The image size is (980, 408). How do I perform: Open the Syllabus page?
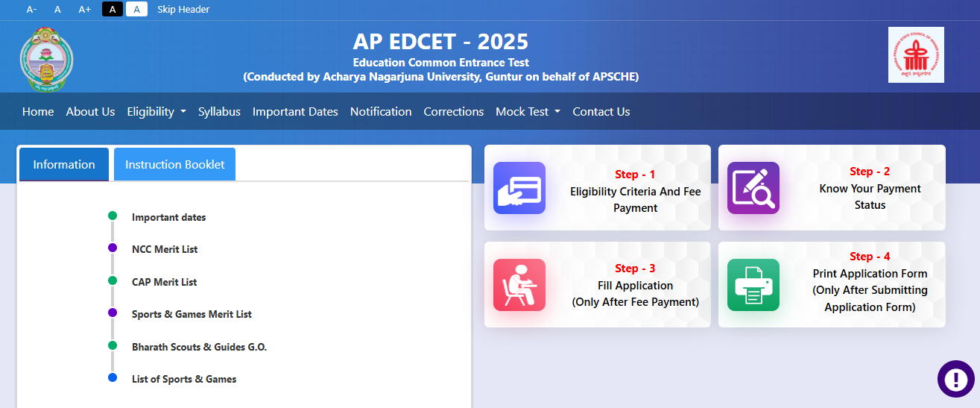tap(219, 111)
